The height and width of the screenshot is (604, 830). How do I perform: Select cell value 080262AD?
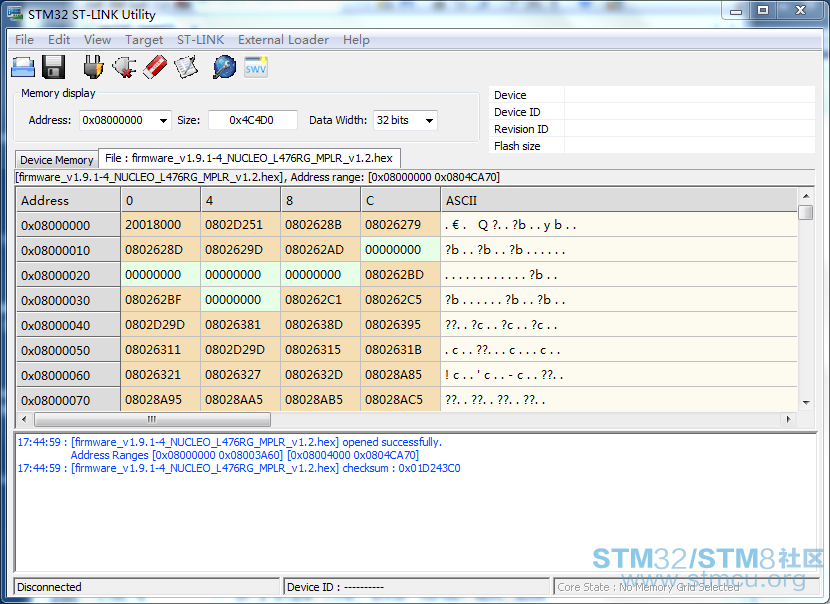pyautogui.click(x=320, y=250)
